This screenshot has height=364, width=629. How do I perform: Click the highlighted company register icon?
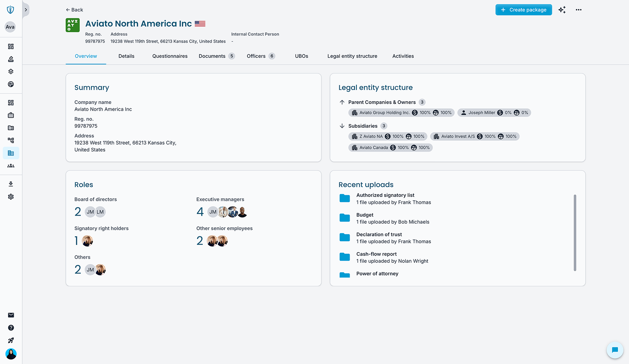tap(11, 153)
